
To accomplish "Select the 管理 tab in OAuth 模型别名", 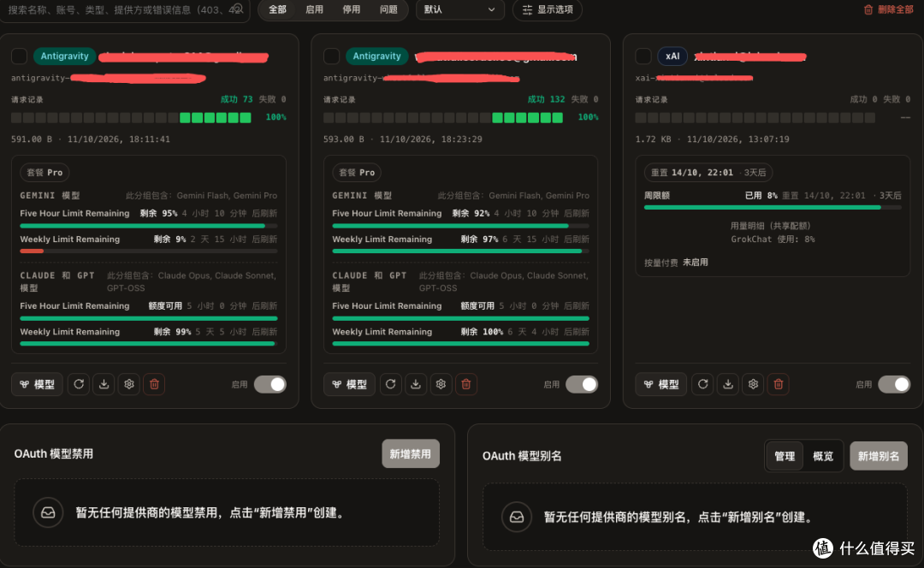I will (785, 456).
